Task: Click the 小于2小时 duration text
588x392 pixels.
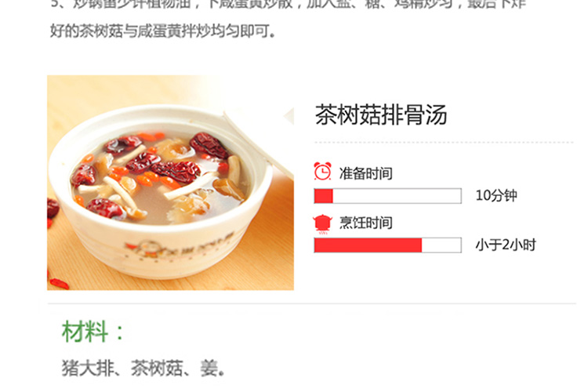Action: tap(506, 245)
